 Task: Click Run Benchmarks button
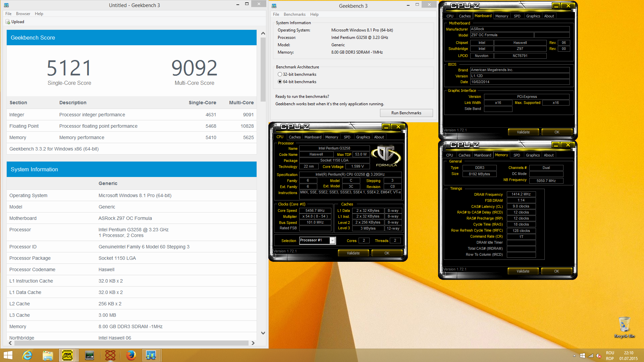click(406, 113)
